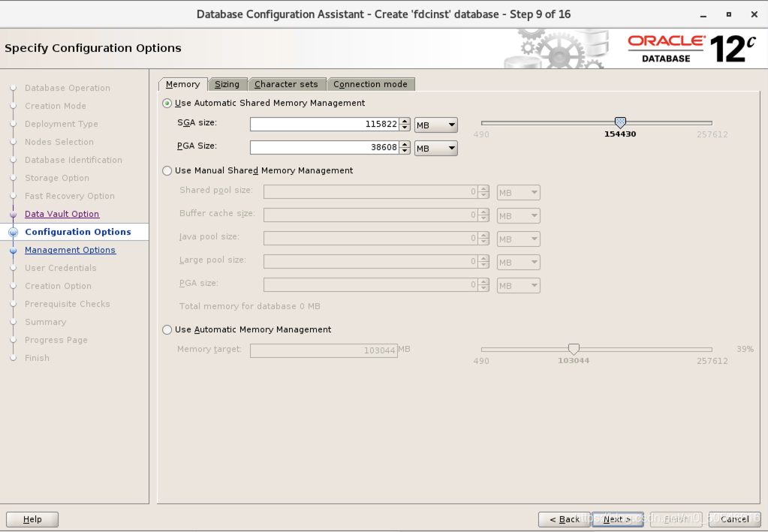The image size is (768, 532).
Task: Click the Help button
Action: point(32,519)
